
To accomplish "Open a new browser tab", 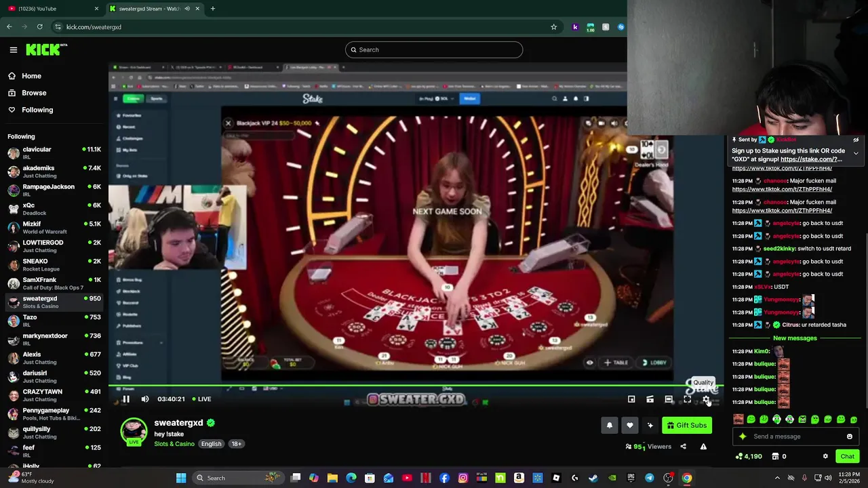I will click(x=213, y=9).
